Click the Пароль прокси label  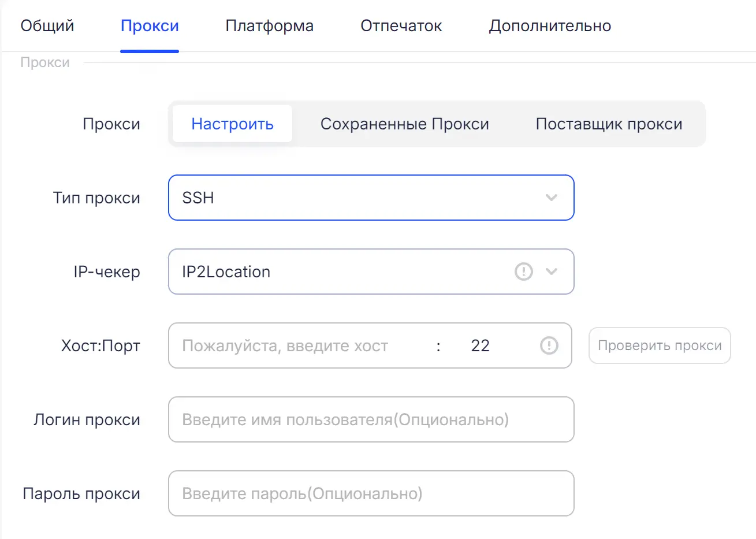click(x=81, y=493)
